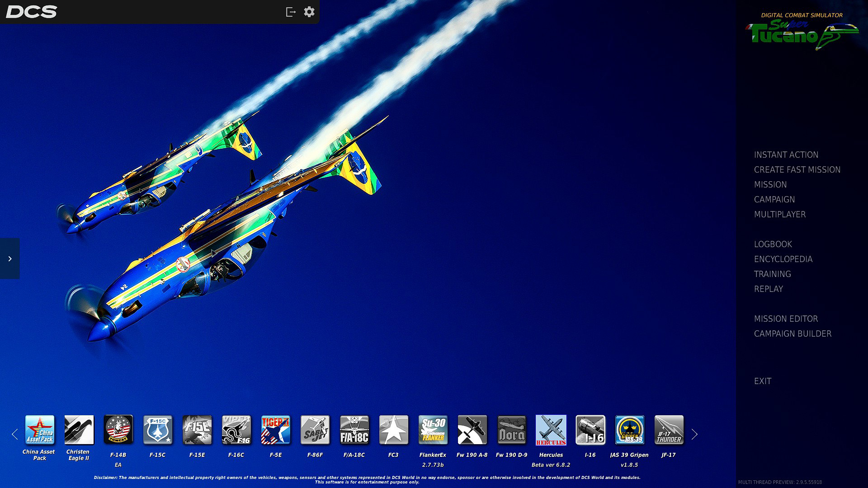Select the F-14B Tomcat module icon
868x488 pixels.
(118, 430)
